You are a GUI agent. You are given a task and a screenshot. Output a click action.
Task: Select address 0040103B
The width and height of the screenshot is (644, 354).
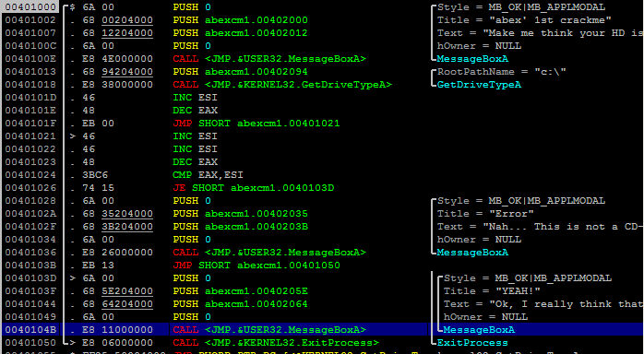click(x=30, y=265)
